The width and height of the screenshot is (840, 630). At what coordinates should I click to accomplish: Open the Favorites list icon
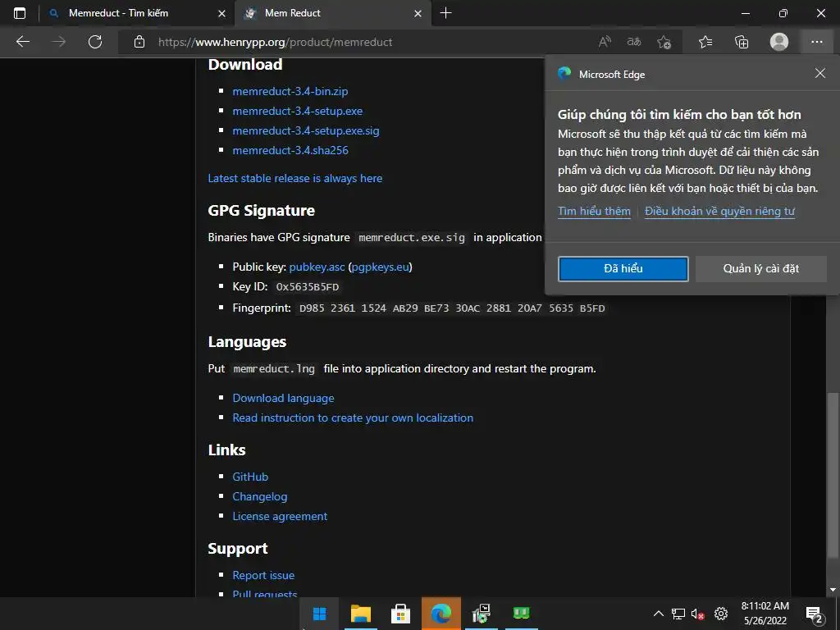tap(705, 42)
